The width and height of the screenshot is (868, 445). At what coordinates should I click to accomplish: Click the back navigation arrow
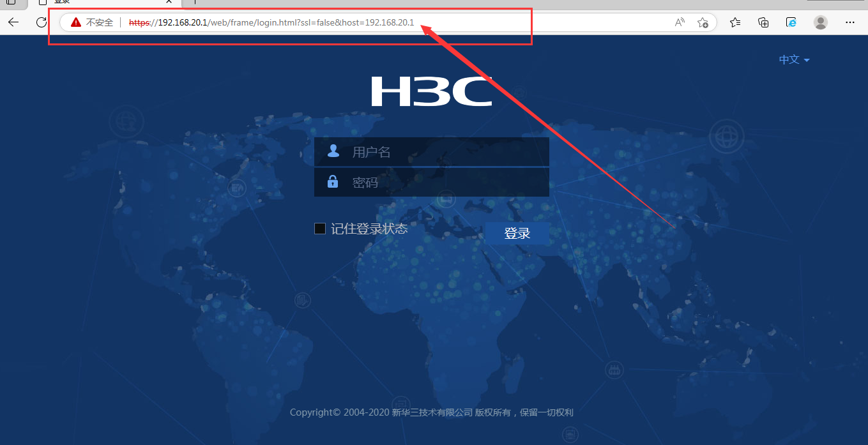click(13, 22)
